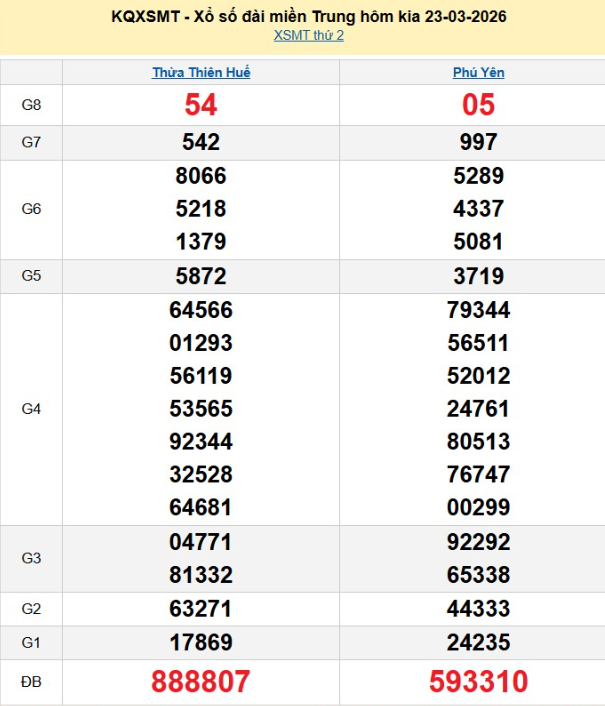605x706 pixels.
Task: Click the G5 result 5872
Action: tap(201, 276)
